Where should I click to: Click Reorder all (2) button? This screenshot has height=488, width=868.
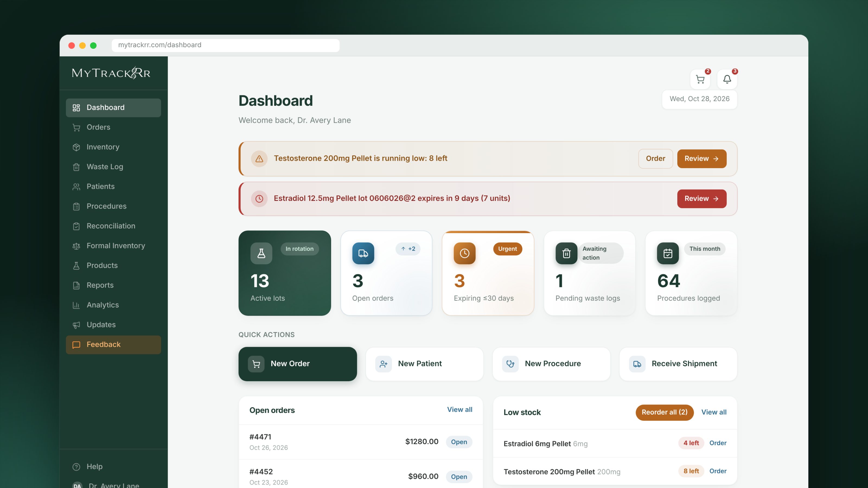tap(665, 413)
